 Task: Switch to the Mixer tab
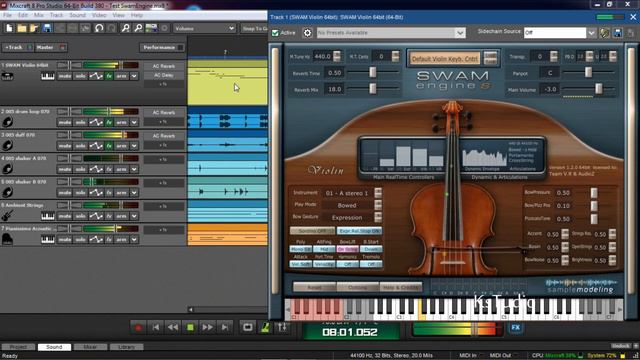pyautogui.click(x=90, y=347)
